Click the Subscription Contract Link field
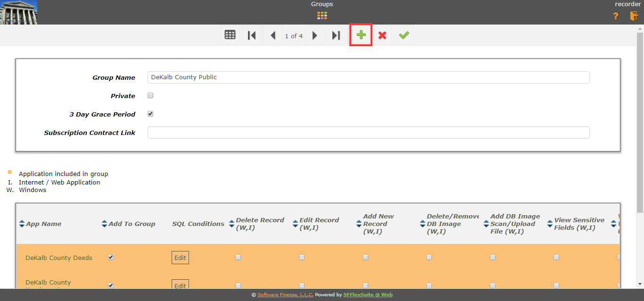This screenshot has width=644, height=301. (368, 133)
